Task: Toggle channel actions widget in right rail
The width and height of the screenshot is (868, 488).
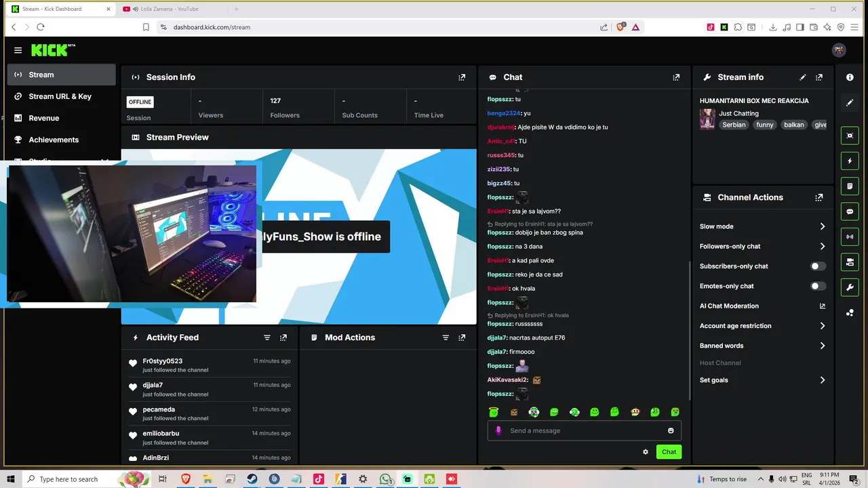Action: tap(850, 262)
